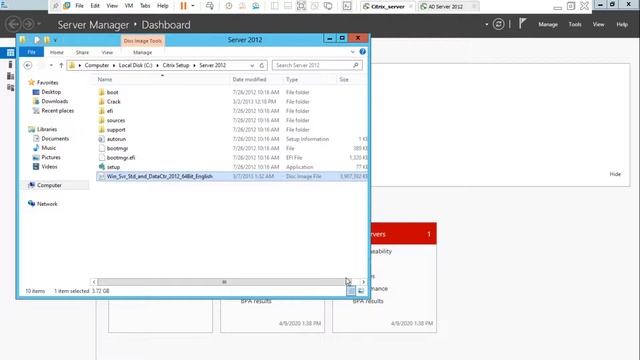Click the Server Manager notifications flag icon
Image resolution: width=640 pixels, height=360 pixels.
[522, 24]
